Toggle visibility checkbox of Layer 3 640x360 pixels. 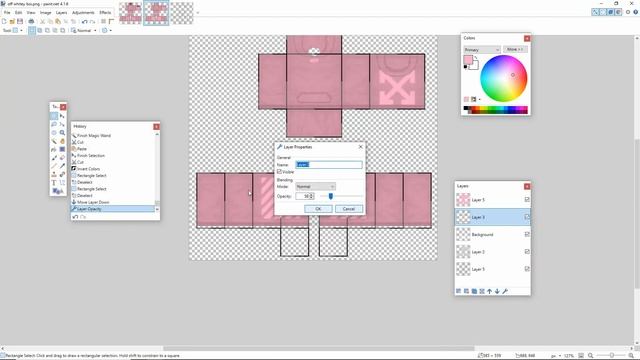tap(527, 217)
